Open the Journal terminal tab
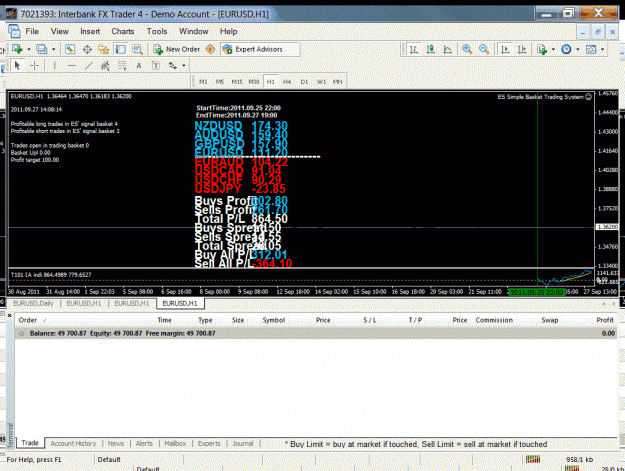This screenshot has height=471, width=625. click(243, 443)
